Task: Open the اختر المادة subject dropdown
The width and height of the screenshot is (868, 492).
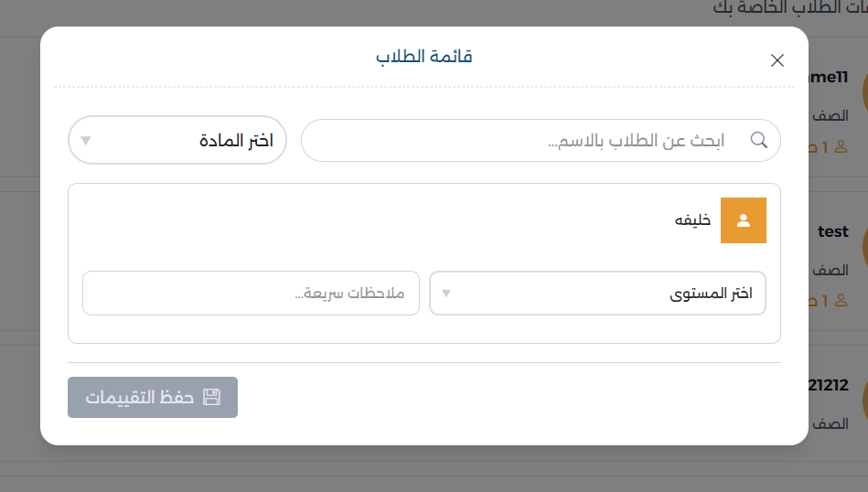Action: point(177,141)
